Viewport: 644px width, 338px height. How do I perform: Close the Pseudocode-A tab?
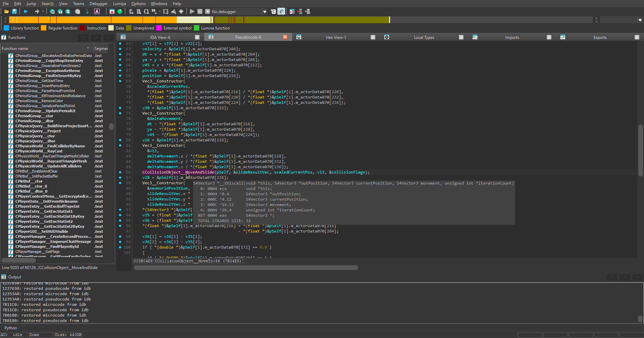(285, 37)
